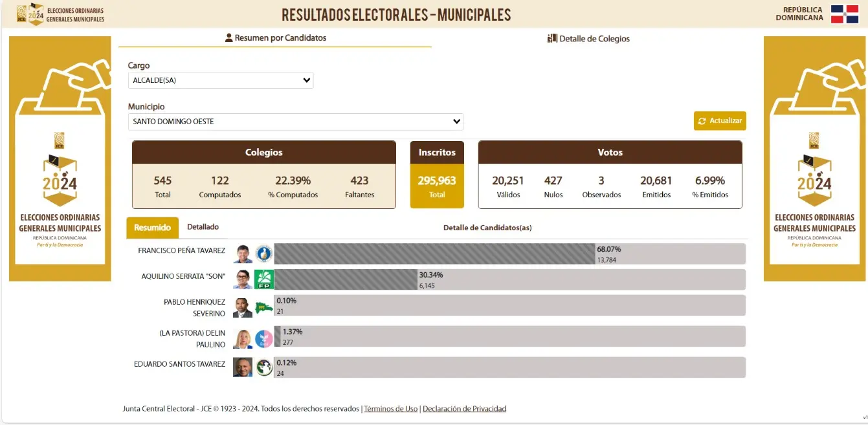Click Francisco Peña Tavarez's candidate photo
The width and height of the screenshot is (868, 425).
pos(243,254)
